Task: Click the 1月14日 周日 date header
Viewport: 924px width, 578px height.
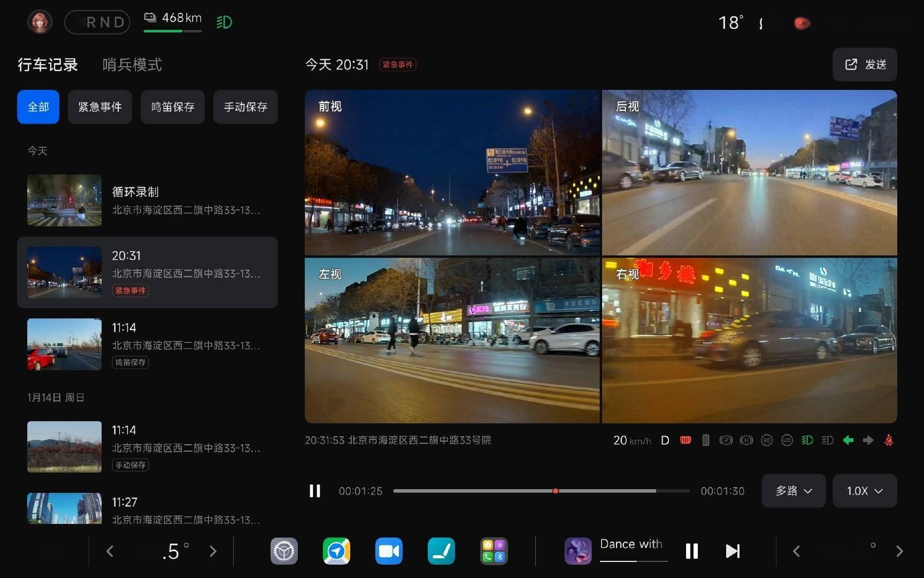Action: 56,398
